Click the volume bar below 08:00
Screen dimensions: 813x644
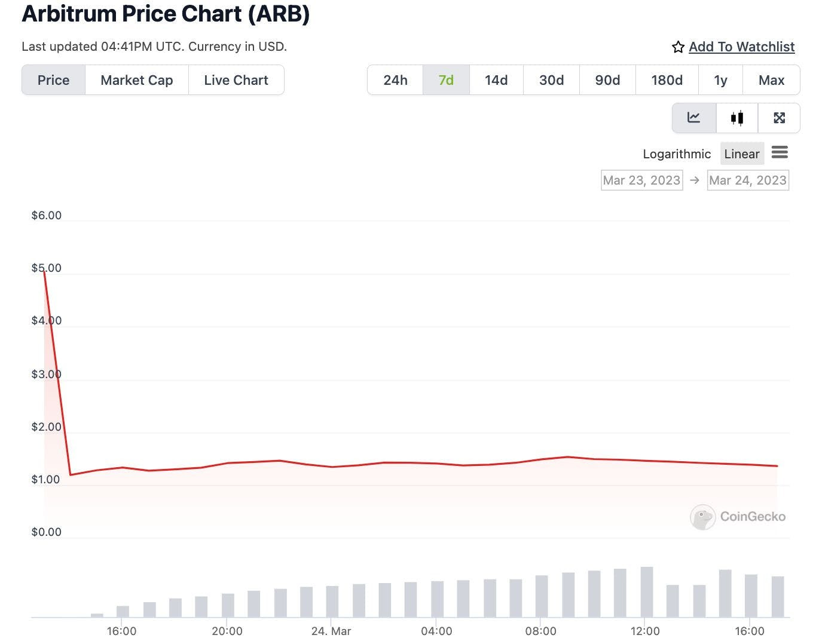pos(541,594)
